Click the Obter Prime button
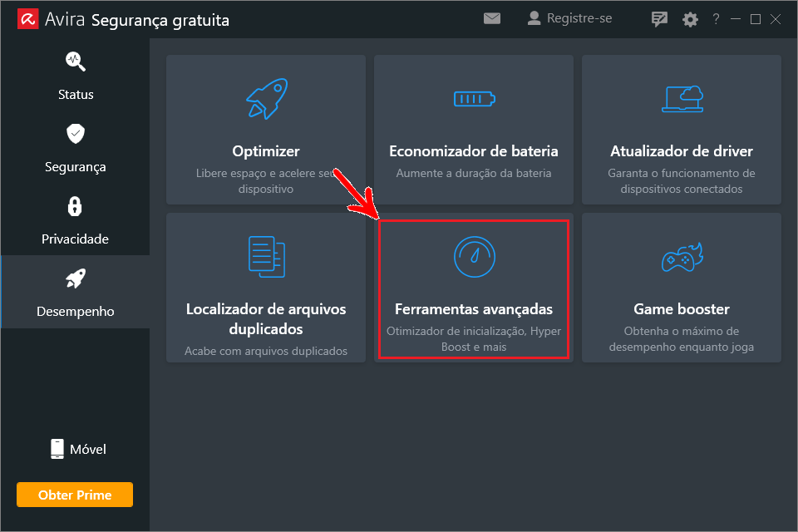This screenshot has width=798, height=532. pos(75,495)
